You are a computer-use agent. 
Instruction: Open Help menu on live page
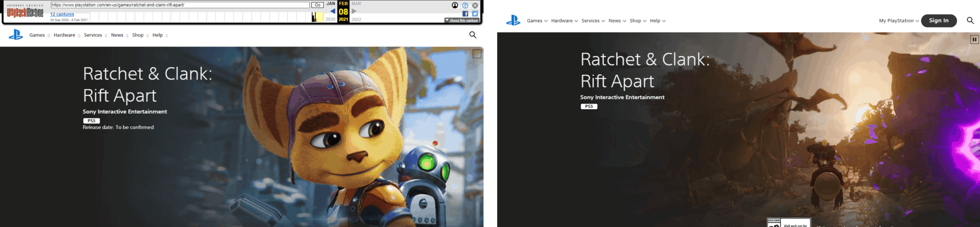pyautogui.click(x=658, y=21)
